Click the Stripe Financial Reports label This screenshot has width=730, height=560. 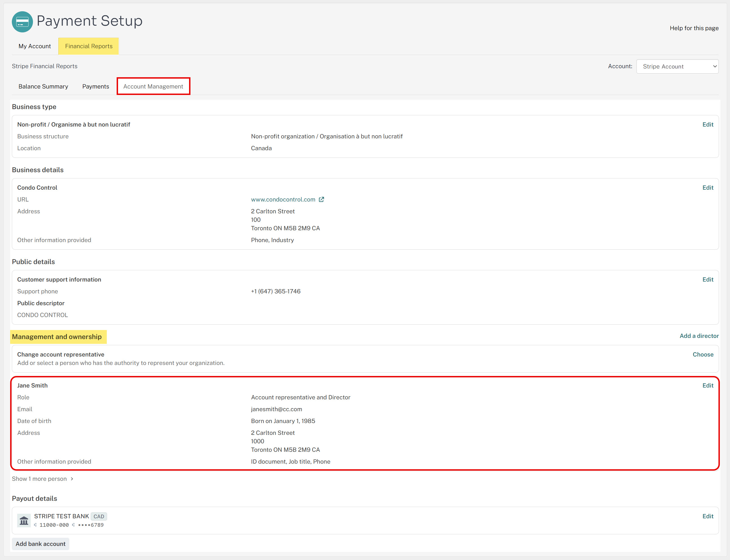[x=45, y=66]
